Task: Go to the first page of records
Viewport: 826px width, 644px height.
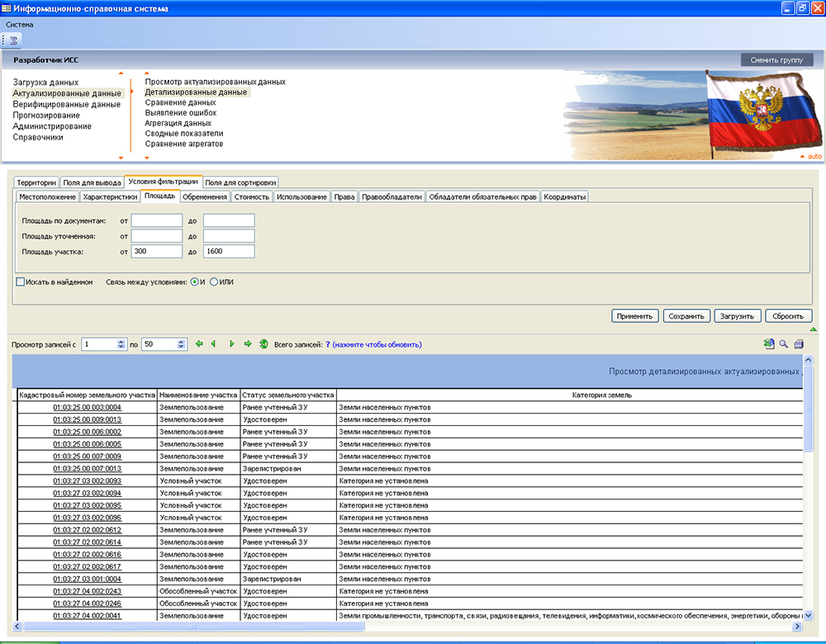Action: pyautogui.click(x=198, y=344)
